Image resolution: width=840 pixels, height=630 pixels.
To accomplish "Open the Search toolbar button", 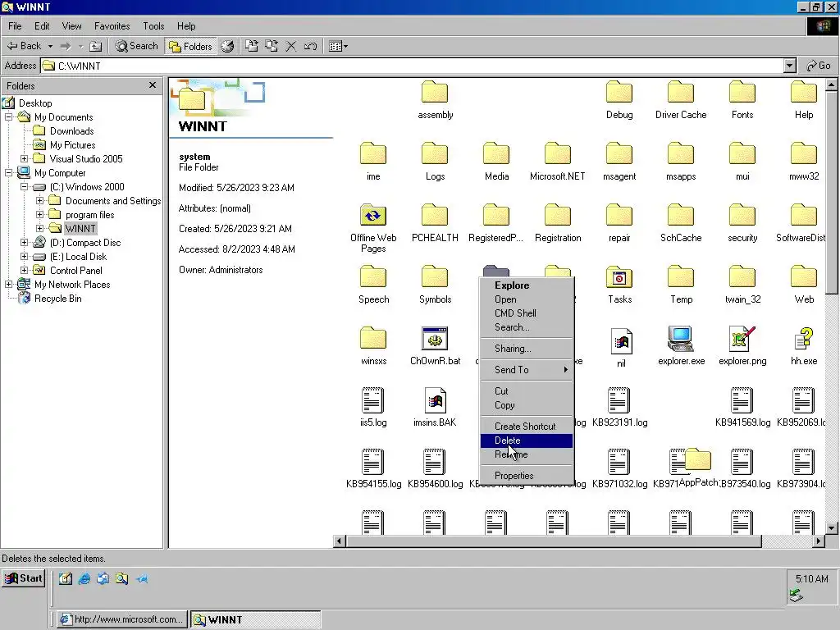I will [x=137, y=46].
